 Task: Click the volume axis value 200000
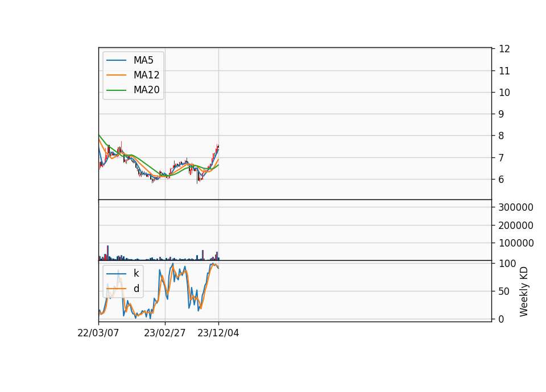(x=516, y=226)
